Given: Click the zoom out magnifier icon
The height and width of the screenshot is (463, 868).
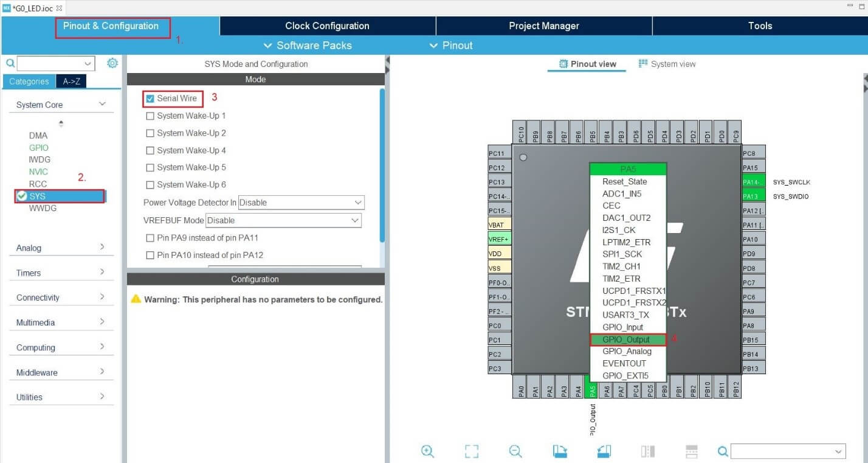Looking at the screenshot, I should pos(515,451).
